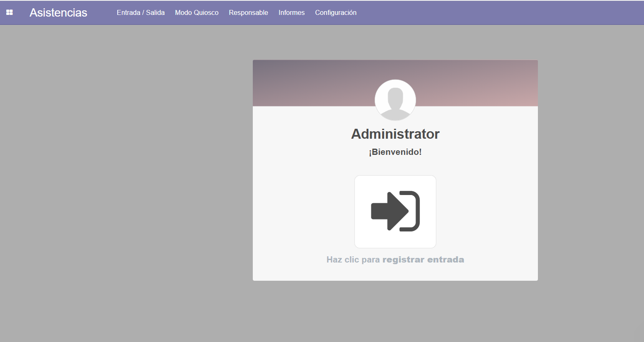
Task: Expand the Informes menu
Action: (291, 12)
